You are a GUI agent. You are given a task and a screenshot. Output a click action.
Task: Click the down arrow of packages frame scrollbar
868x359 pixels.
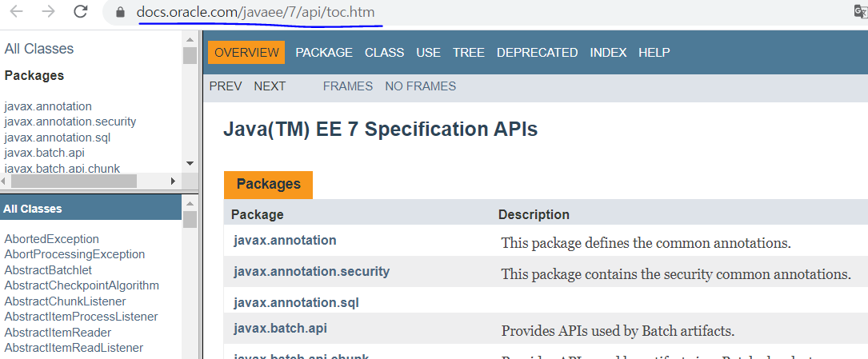pyautogui.click(x=190, y=163)
